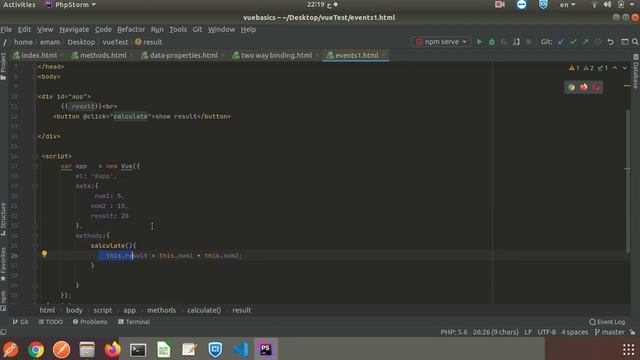Viewport: 640px width, 360px height.
Task: Rollback changes with the undo arrow
Action: click(611, 42)
